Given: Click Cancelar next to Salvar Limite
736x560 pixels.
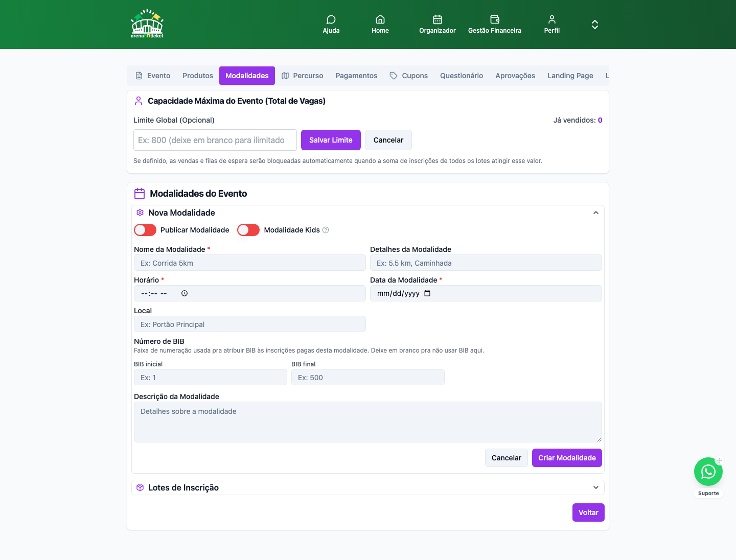Looking at the screenshot, I should (x=388, y=140).
